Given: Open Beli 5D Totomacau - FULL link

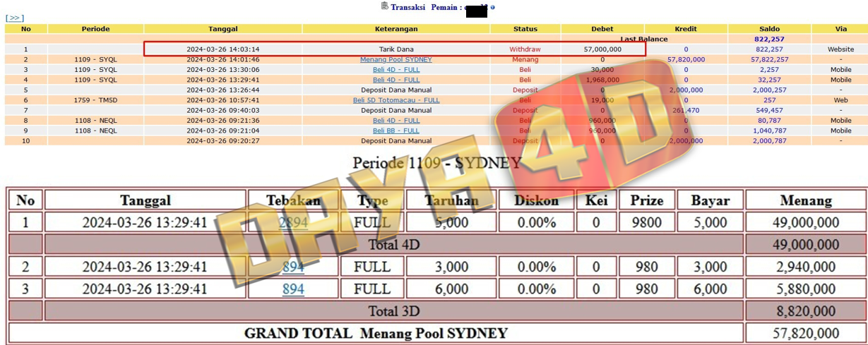Looking at the screenshot, I should tap(396, 100).
